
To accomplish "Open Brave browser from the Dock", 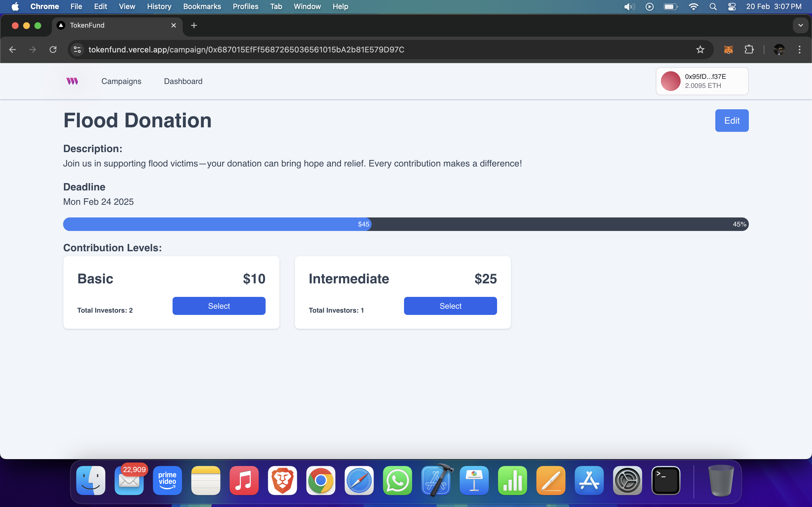I will click(282, 481).
